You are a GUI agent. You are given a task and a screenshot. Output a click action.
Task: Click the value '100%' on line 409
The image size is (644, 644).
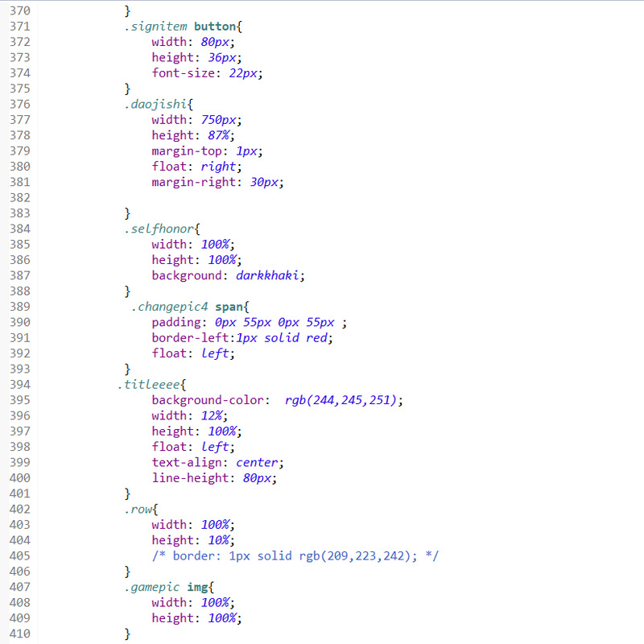click(222, 618)
